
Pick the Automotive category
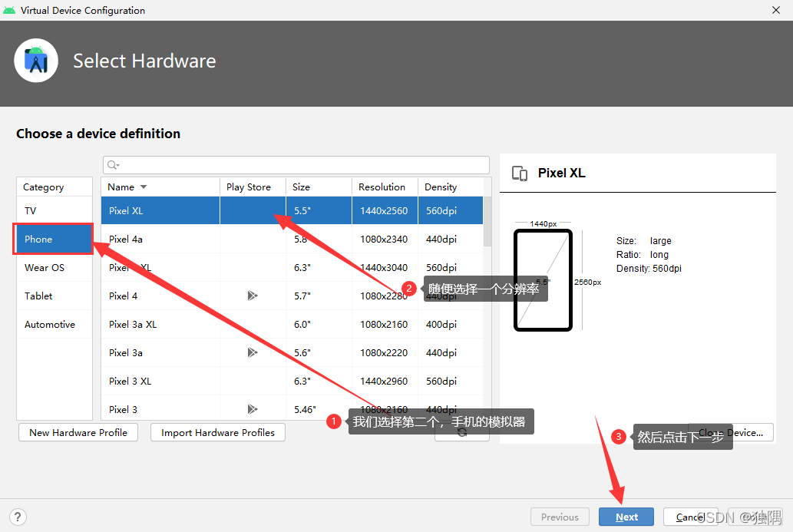tap(55, 324)
